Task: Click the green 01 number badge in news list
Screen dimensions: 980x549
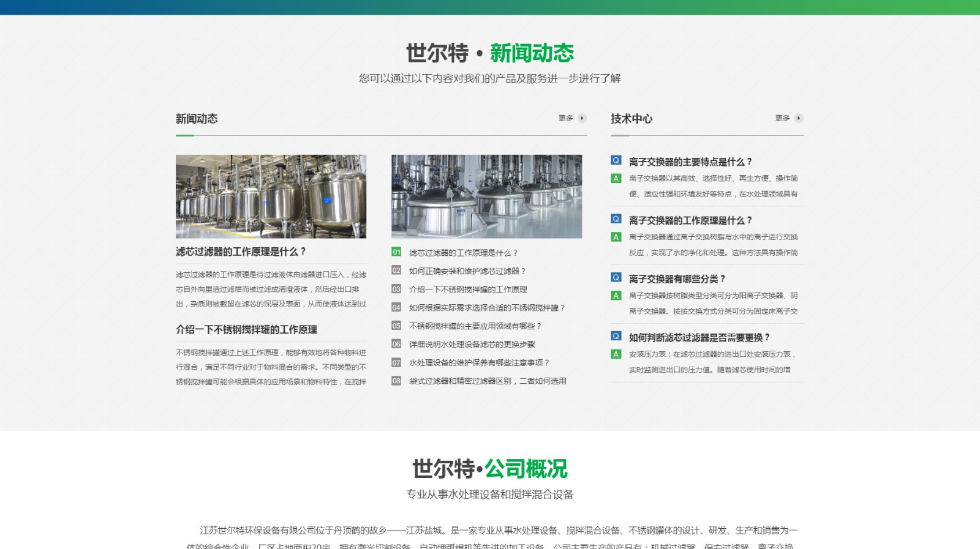Action: (396, 252)
